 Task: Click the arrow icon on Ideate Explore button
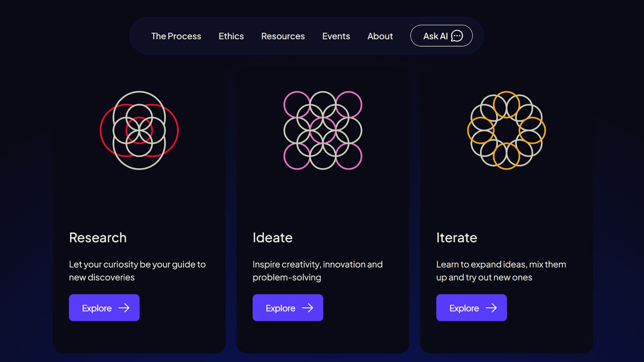coord(307,308)
